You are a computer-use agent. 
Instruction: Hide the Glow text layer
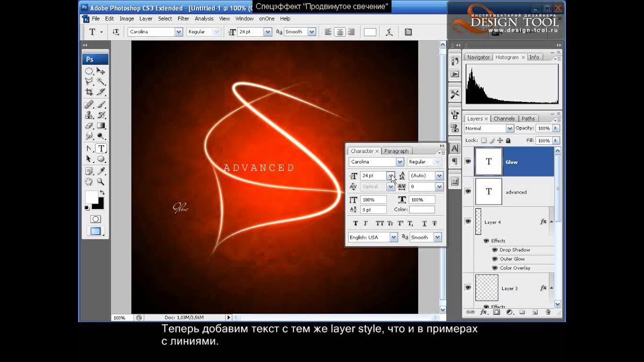click(x=468, y=162)
